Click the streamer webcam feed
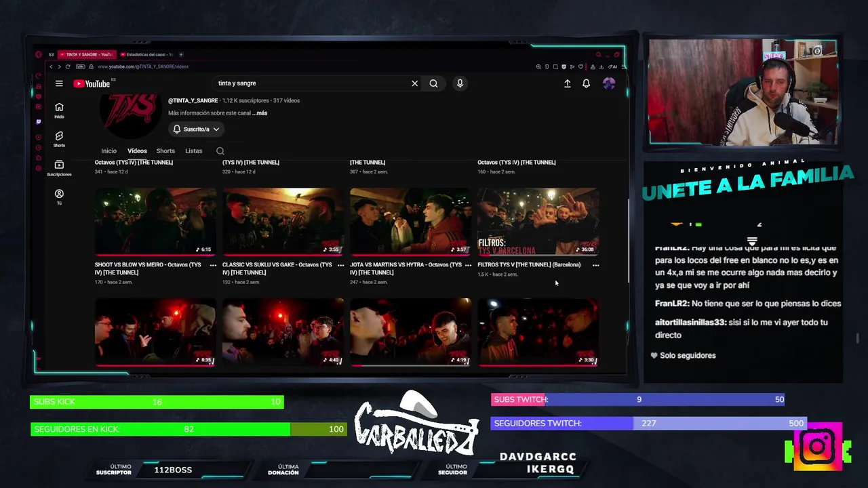The width and height of the screenshot is (868, 488). [x=743, y=91]
